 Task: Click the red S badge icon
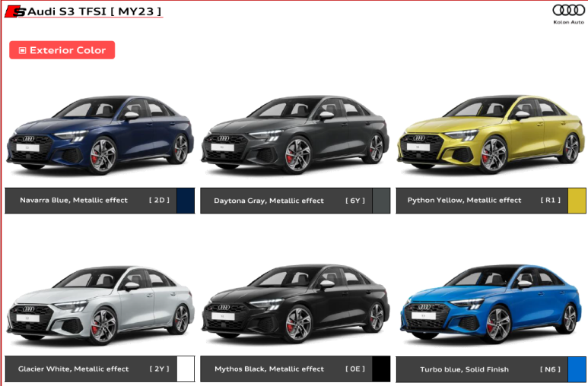tap(15, 11)
